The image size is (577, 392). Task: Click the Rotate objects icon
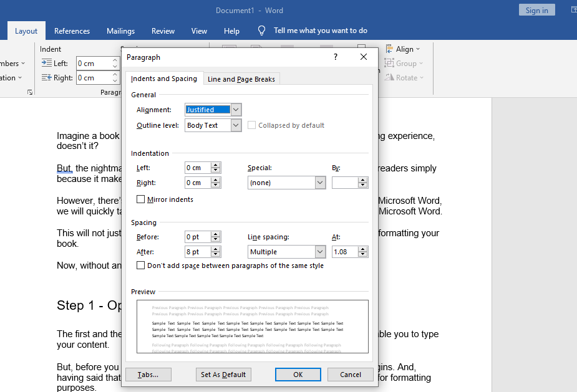pyautogui.click(x=389, y=77)
